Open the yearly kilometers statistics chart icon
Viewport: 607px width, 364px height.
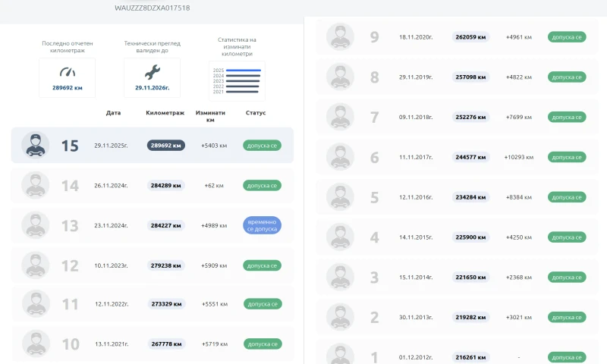237,80
